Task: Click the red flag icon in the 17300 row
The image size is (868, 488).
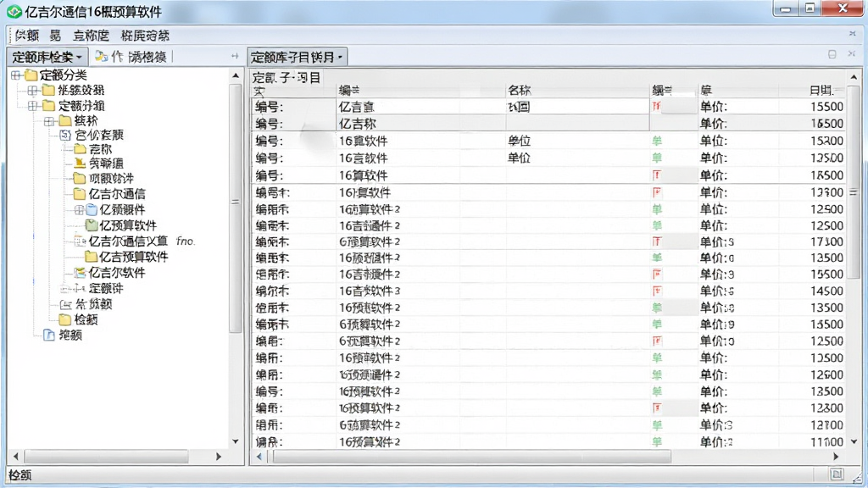Action: [x=657, y=241]
